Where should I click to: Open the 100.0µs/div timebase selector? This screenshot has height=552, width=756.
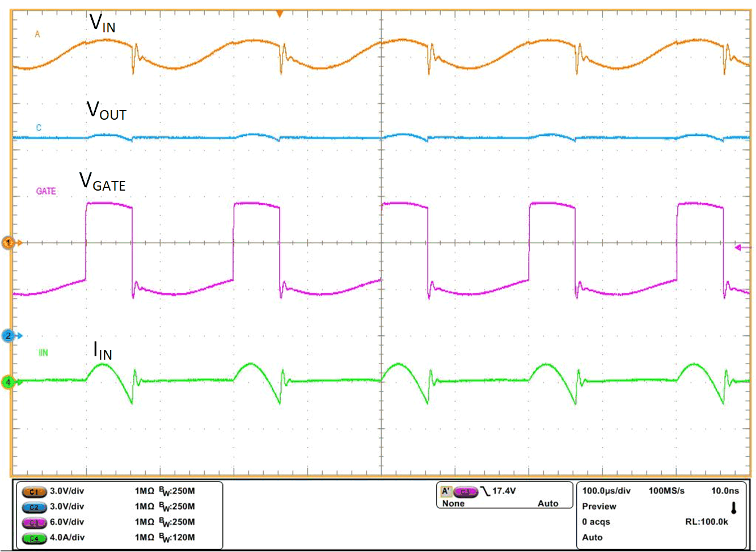coord(606,491)
